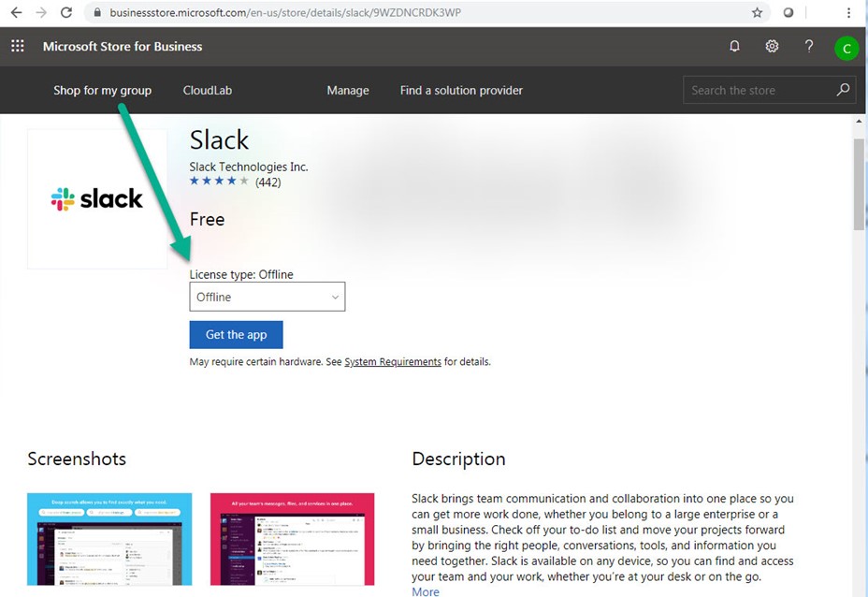Expand the License type Offline dropdown
This screenshot has height=597, width=868.
(268, 297)
